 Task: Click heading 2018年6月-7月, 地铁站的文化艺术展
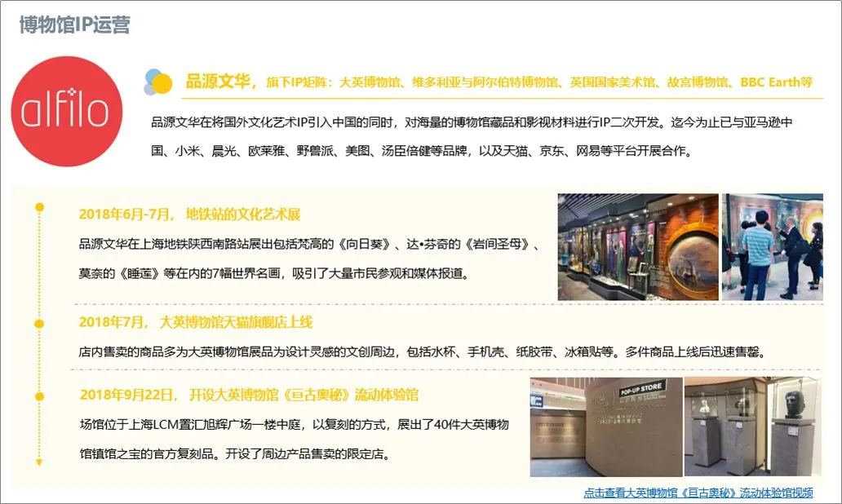(189, 214)
